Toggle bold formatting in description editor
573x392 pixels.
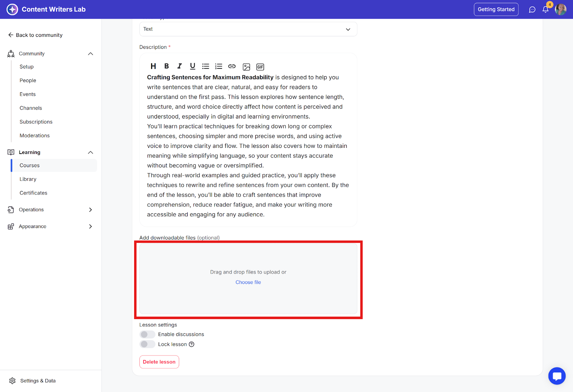(167, 66)
